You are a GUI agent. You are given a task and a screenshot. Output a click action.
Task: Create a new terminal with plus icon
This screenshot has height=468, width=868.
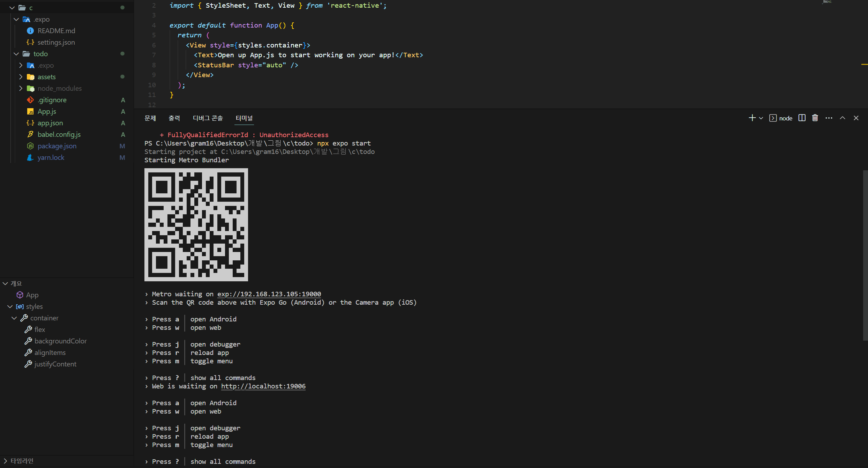pyautogui.click(x=752, y=118)
